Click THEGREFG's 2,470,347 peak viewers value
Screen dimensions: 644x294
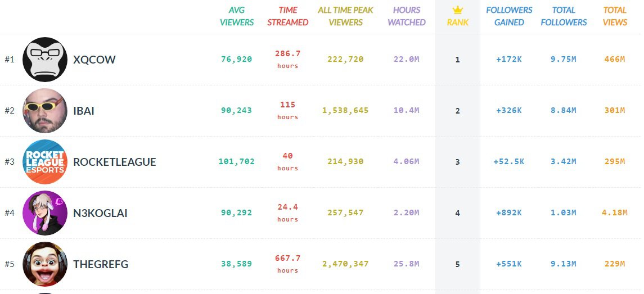pyautogui.click(x=345, y=264)
